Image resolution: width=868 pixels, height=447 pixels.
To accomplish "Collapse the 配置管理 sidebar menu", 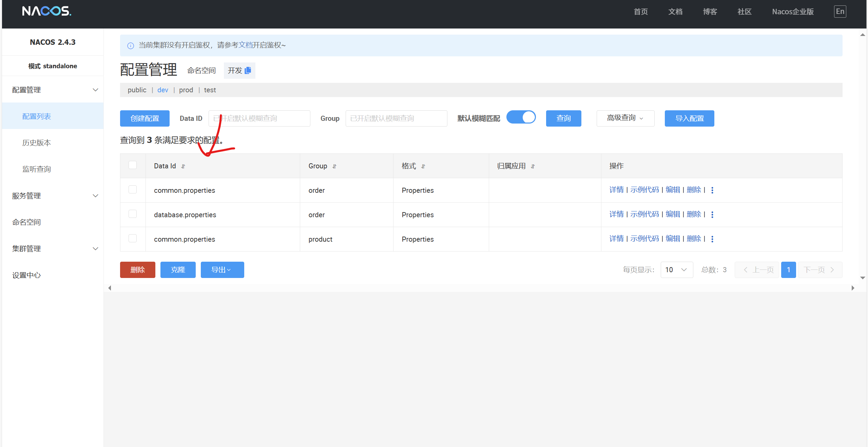I will [53, 90].
